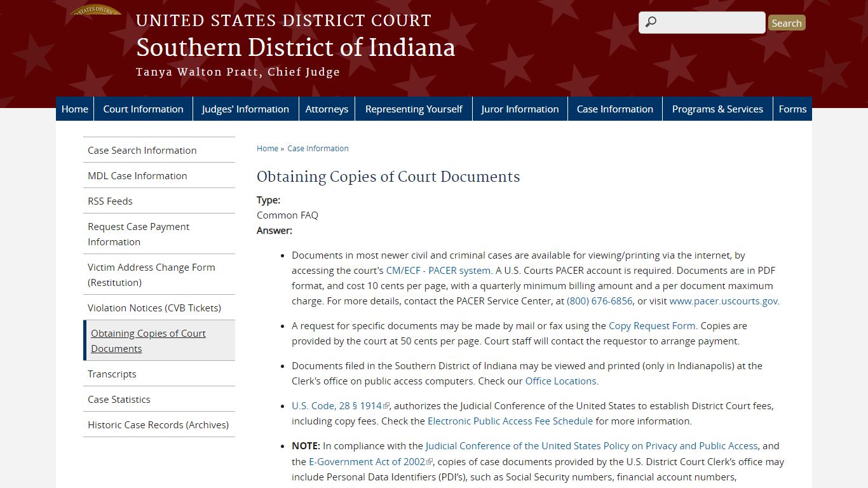
Task: Open Request Case Payment Information link
Action: click(x=159, y=234)
